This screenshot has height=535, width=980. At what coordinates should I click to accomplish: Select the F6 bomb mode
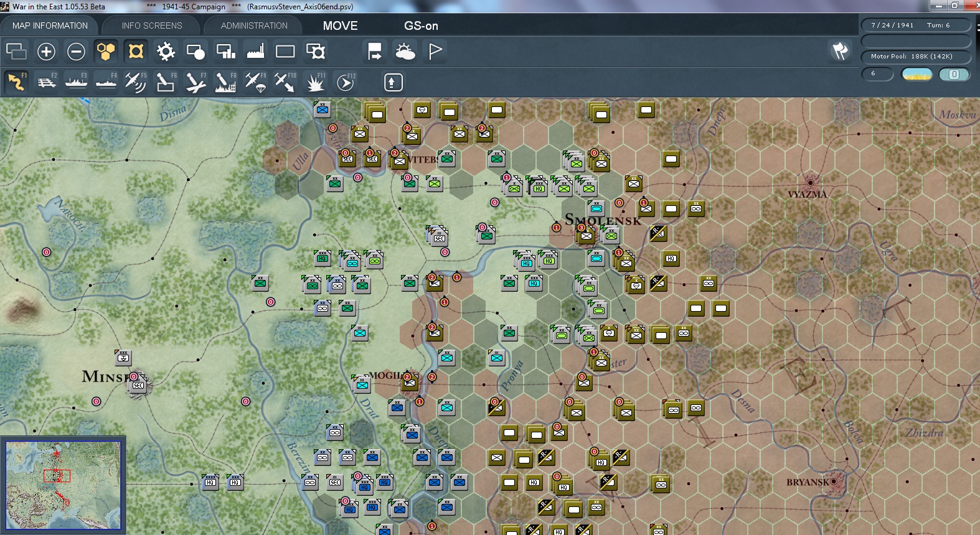[x=166, y=81]
